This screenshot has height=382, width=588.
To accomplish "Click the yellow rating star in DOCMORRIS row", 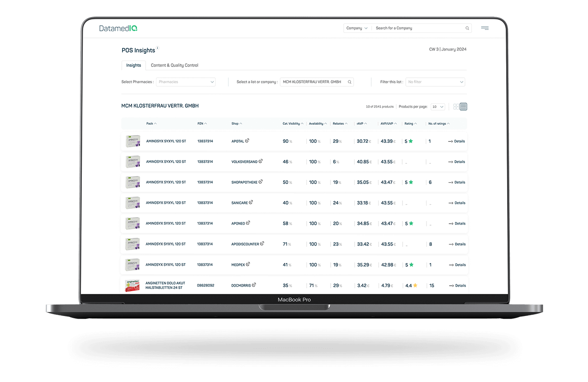I will coord(415,285).
